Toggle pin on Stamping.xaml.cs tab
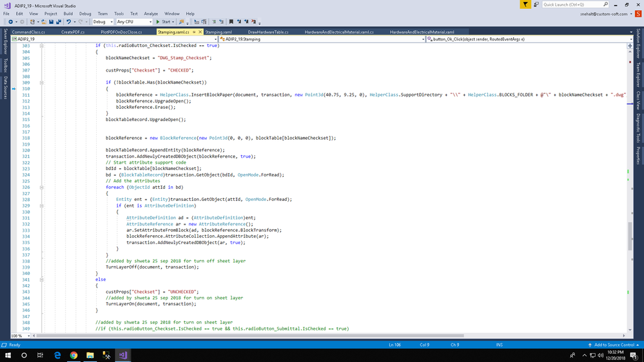This screenshot has width=644, height=362. pos(194,32)
